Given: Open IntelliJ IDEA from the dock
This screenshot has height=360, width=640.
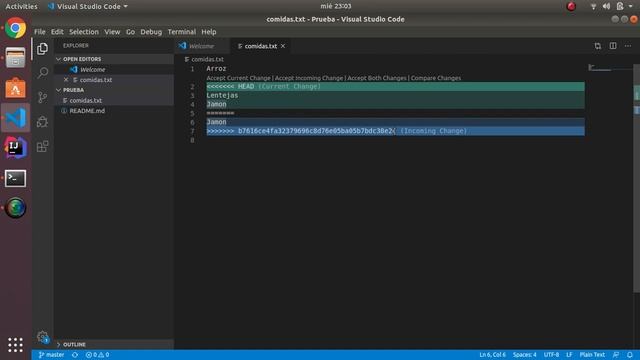Looking at the screenshot, I should click(x=16, y=148).
